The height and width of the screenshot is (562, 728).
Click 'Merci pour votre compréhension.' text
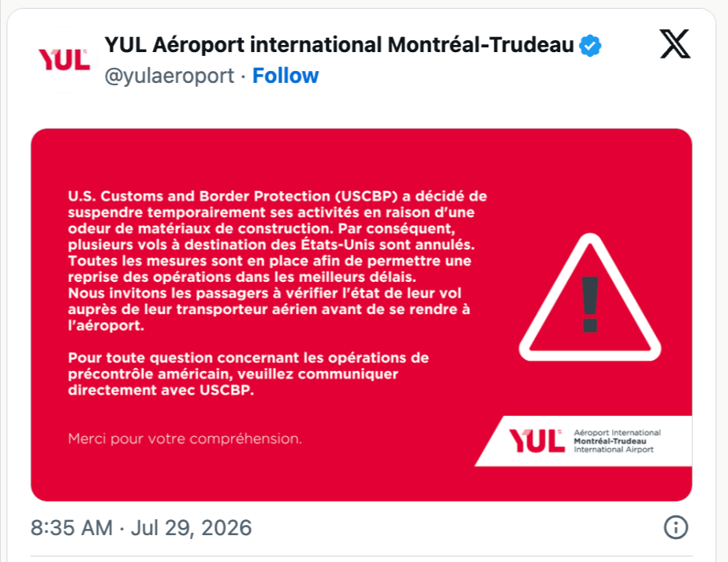click(x=185, y=438)
